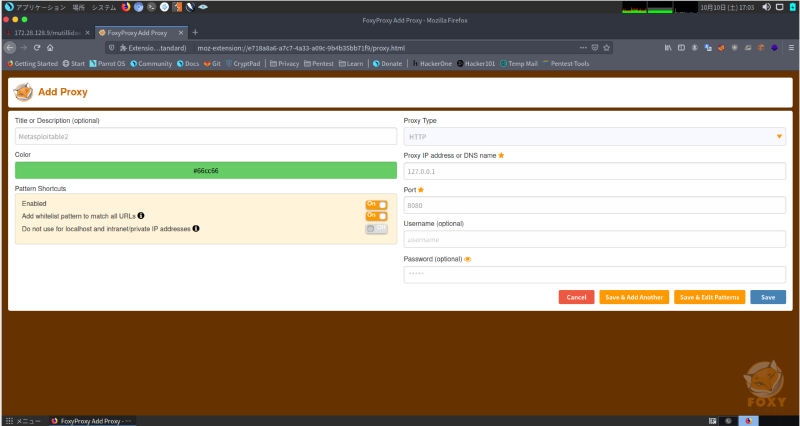Open the Proxy Type dropdown
The image size is (800, 426).
[x=594, y=136]
